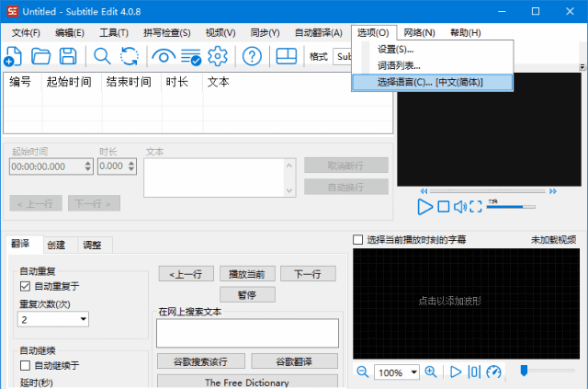Stop video playback square button
Screen dimensions: 588x389
pos(444,207)
